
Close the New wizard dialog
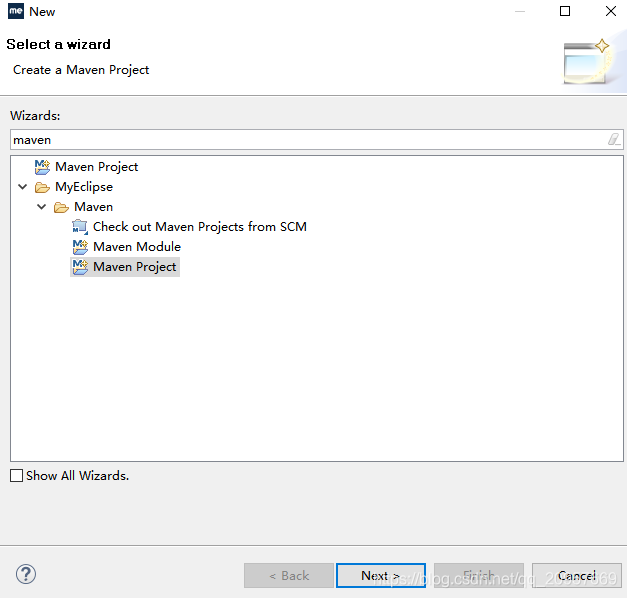[x=611, y=11]
